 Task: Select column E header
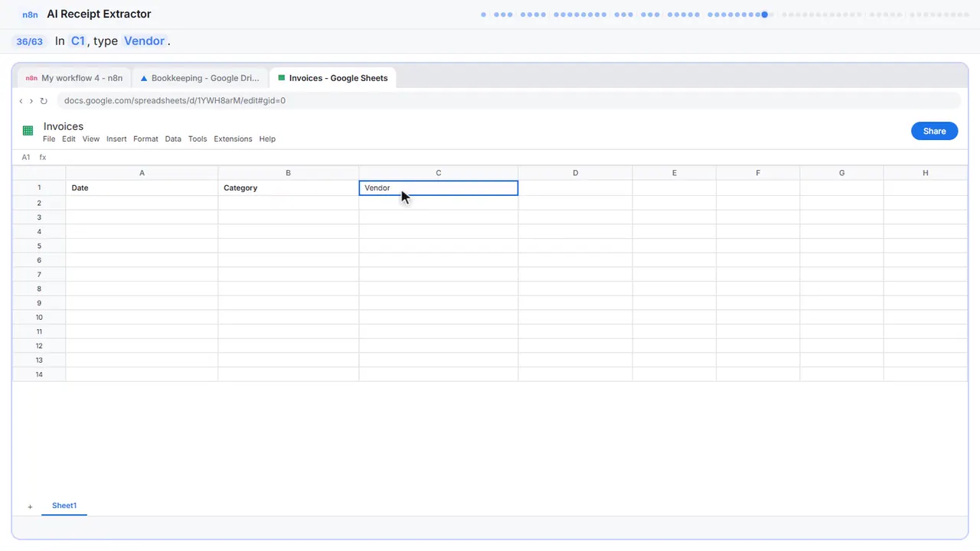coord(675,173)
